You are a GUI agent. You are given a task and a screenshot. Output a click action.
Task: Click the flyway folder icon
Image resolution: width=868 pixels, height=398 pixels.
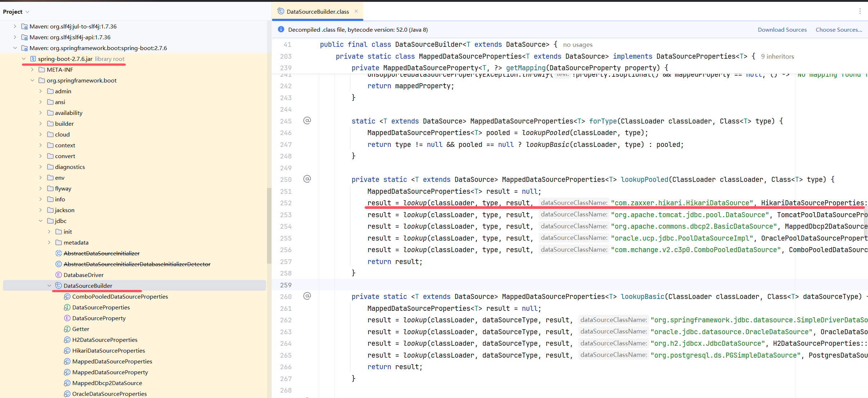click(50, 188)
